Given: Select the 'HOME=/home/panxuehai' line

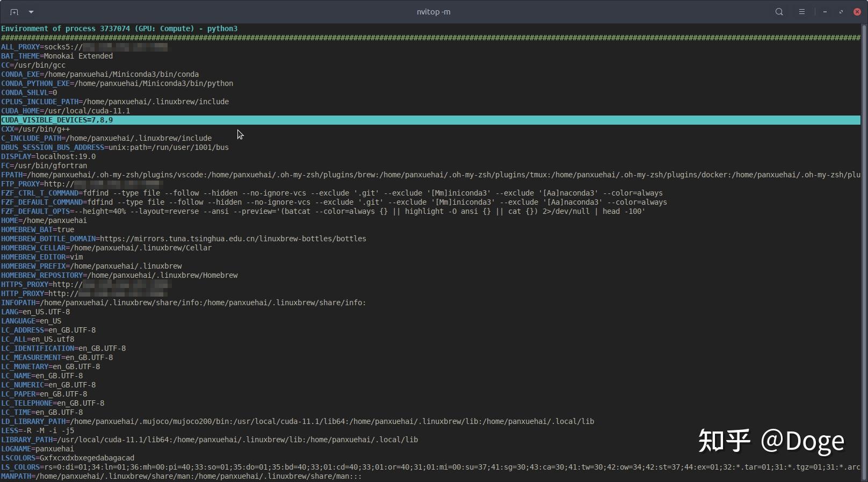Looking at the screenshot, I should click(x=44, y=220).
